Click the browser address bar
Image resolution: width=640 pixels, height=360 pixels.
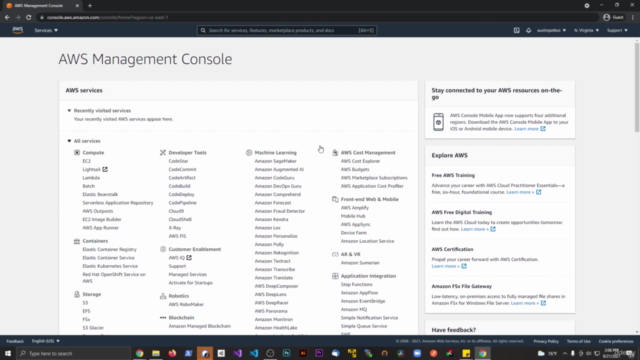tap(318, 17)
